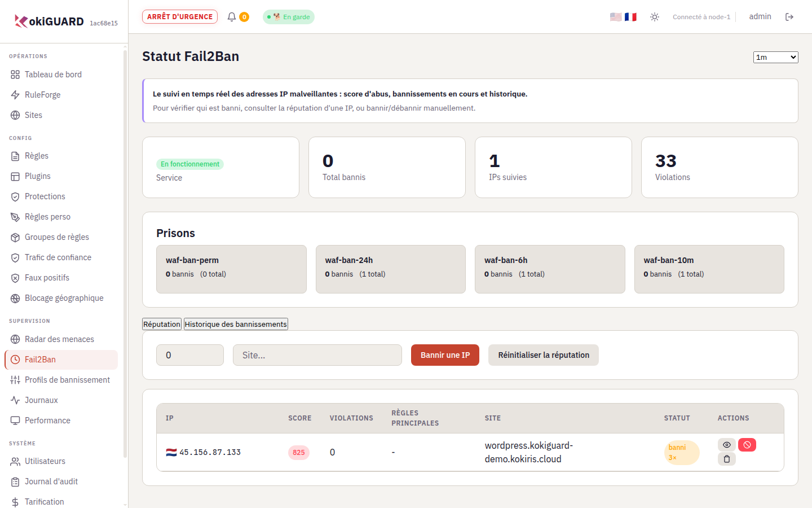Select the waf-ban-10m prison card
The height and width of the screenshot is (508, 812).
pyautogui.click(x=709, y=269)
